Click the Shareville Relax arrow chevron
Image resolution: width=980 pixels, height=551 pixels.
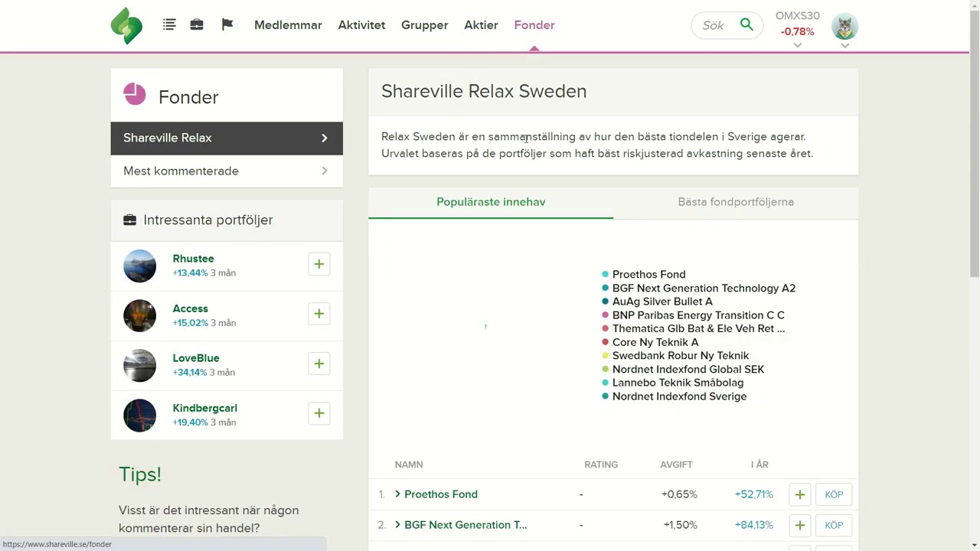click(325, 138)
